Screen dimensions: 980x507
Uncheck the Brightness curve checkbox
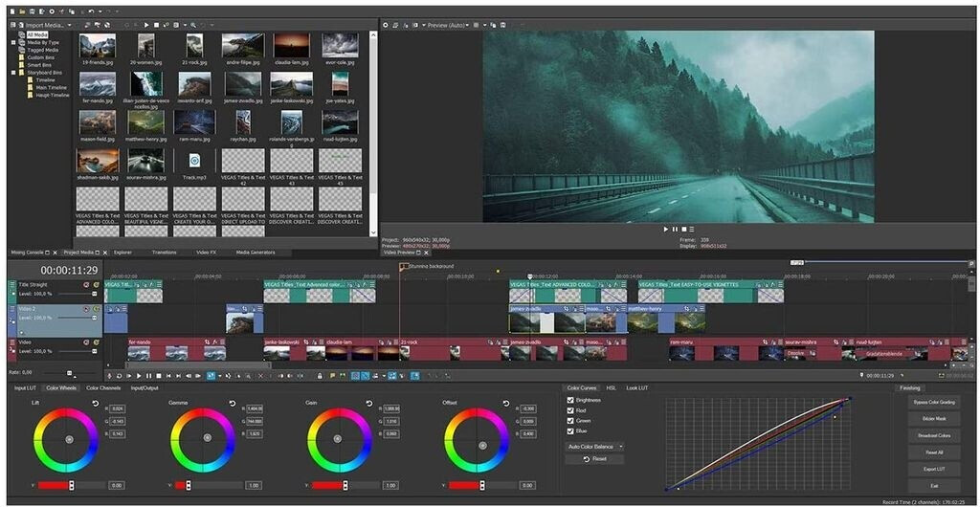pyautogui.click(x=571, y=400)
